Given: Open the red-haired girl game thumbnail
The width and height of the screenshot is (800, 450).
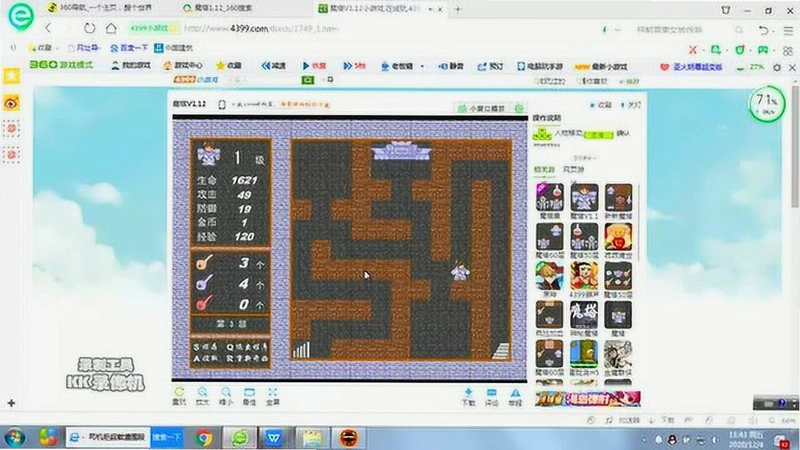Looking at the screenshot, I should [584, 276].
